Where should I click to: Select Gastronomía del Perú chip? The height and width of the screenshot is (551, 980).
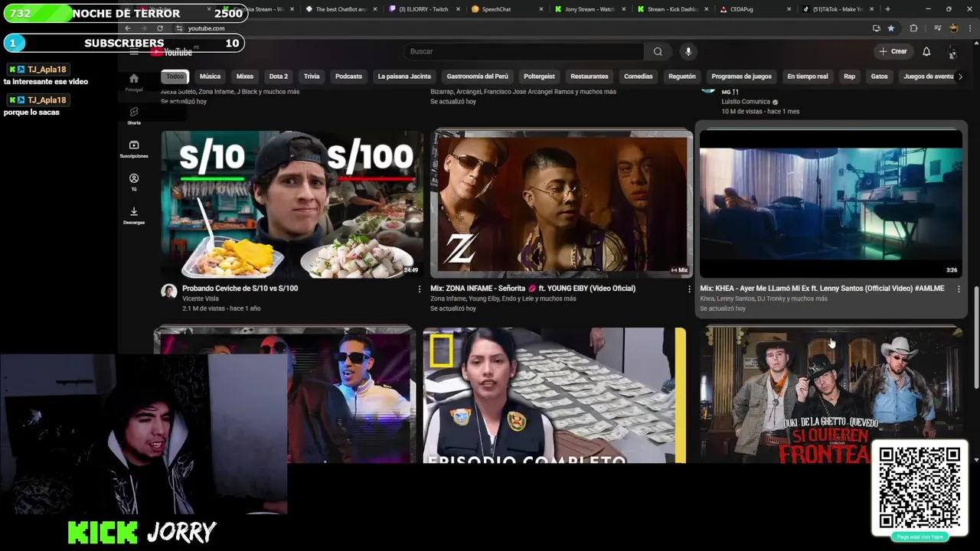477,77
